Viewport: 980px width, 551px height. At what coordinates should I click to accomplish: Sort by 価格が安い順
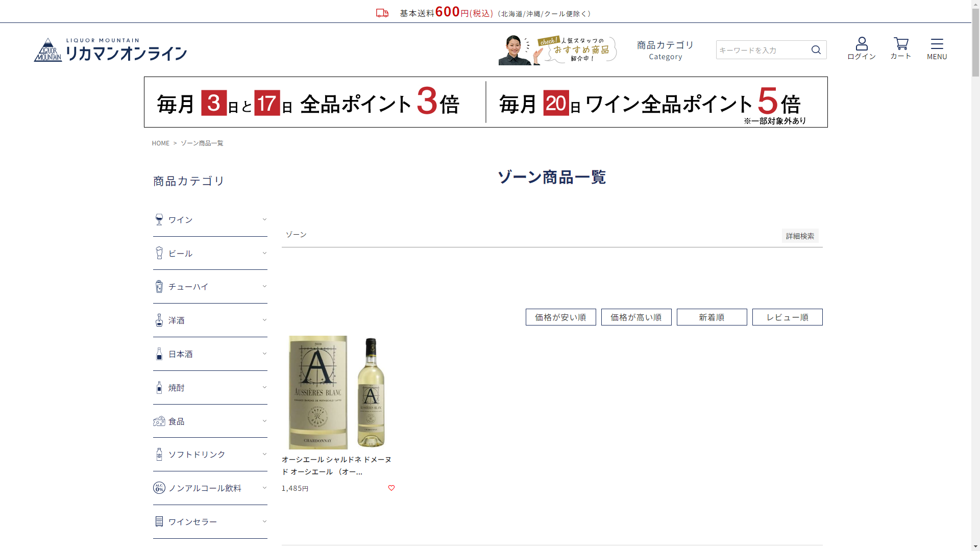560,317
